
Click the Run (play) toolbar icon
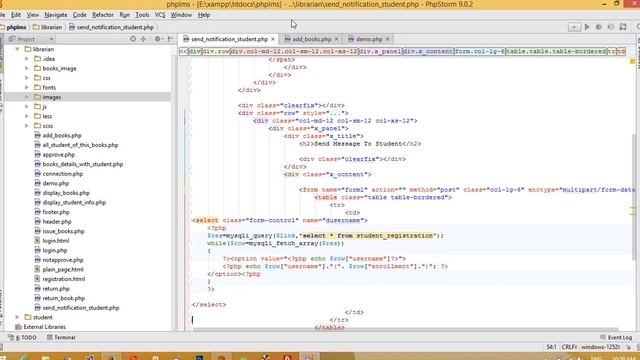[587, 27]
